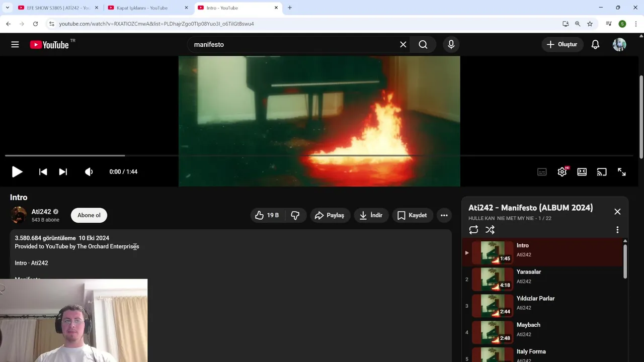Open a new browser tab
This screenshot has height=362, width=644.
click(290, 8)
